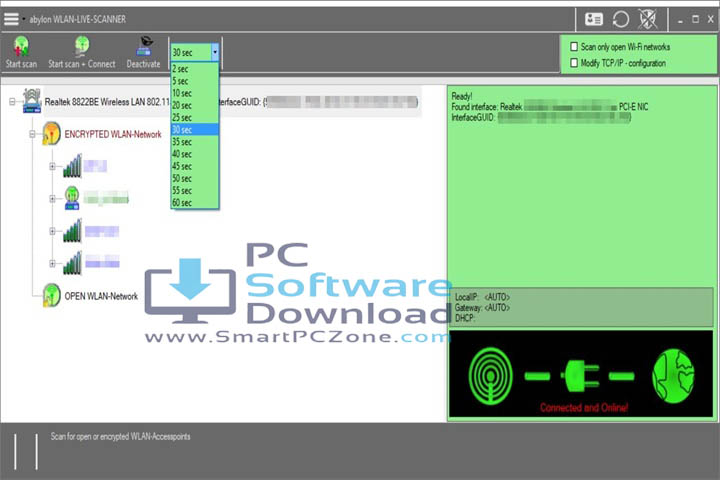
Task: Select the first signal-bars network icon
Action: coord(73,166)
